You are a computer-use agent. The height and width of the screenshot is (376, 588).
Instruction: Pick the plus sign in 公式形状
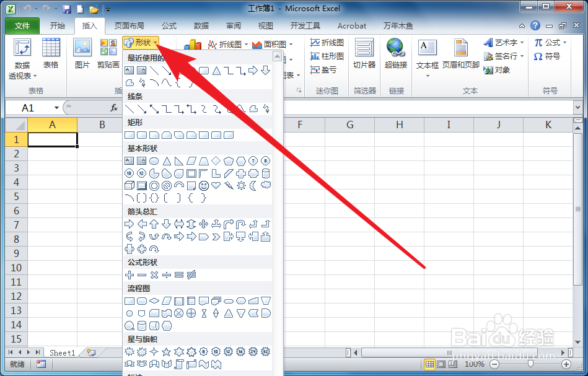tap(129, 275)
